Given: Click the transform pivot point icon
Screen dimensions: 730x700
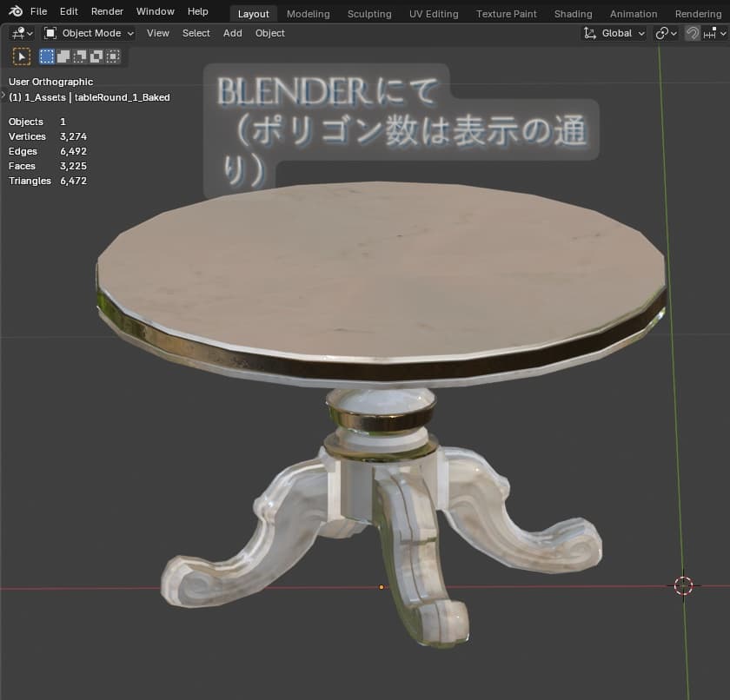Looking at the screenshot, I should tap(663, 33).
